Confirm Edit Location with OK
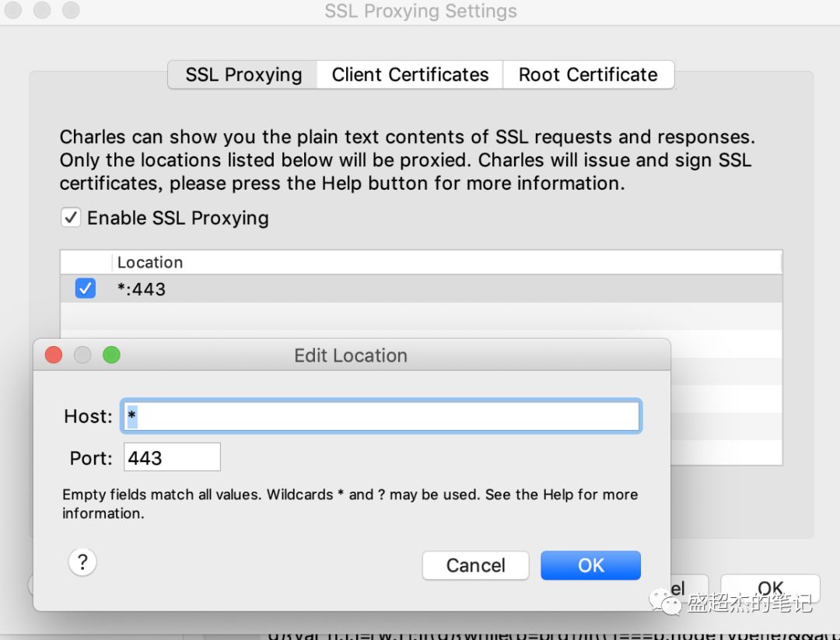This screenshot has height=640, width=840. [590, 565]
